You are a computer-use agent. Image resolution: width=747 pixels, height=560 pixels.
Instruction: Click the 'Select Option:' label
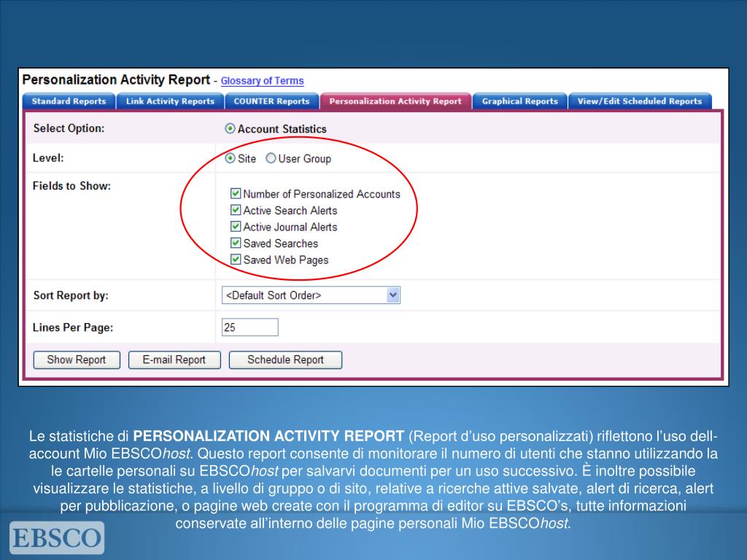[x=69, y=128]
